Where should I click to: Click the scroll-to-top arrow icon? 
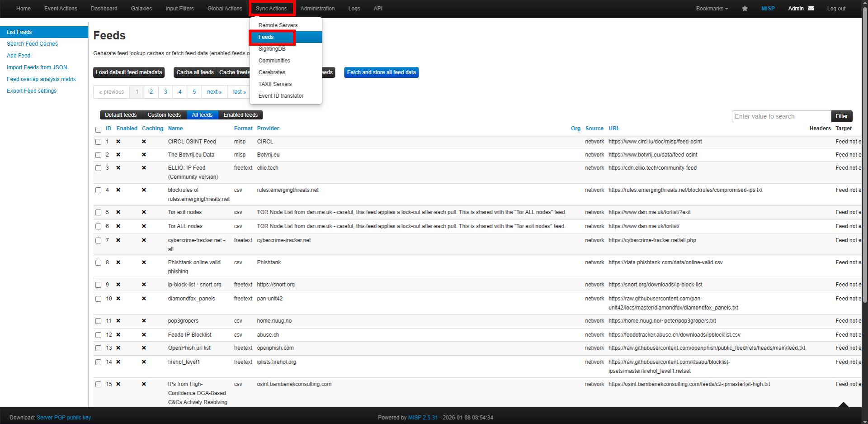[843, 404]
